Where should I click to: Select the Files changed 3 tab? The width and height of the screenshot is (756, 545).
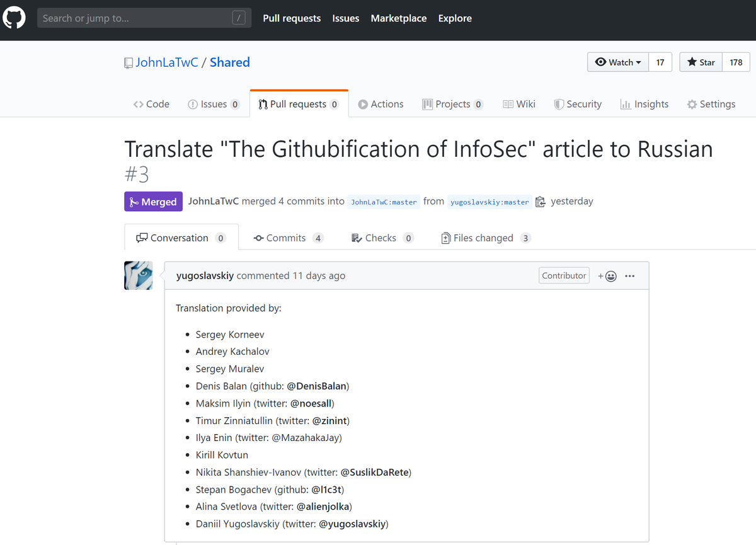486,238
